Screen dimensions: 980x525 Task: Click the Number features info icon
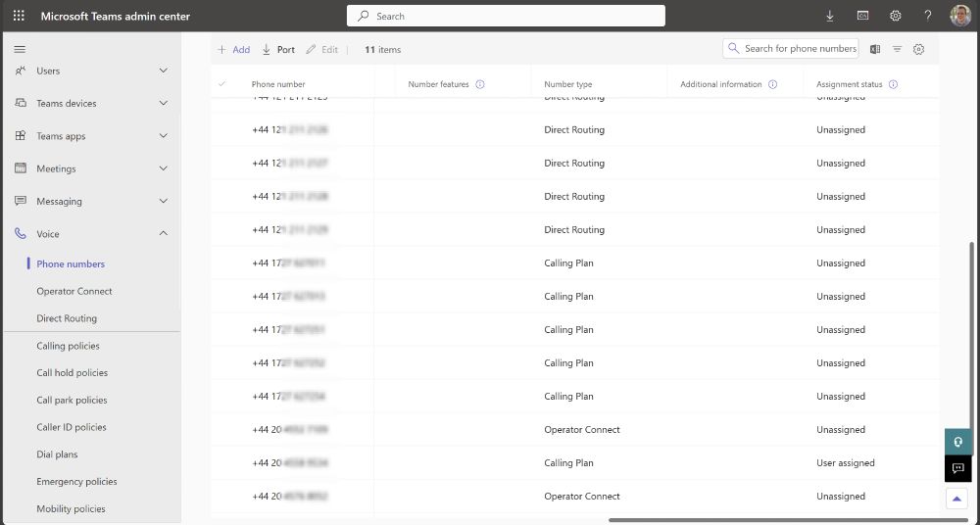pos(480,84)
